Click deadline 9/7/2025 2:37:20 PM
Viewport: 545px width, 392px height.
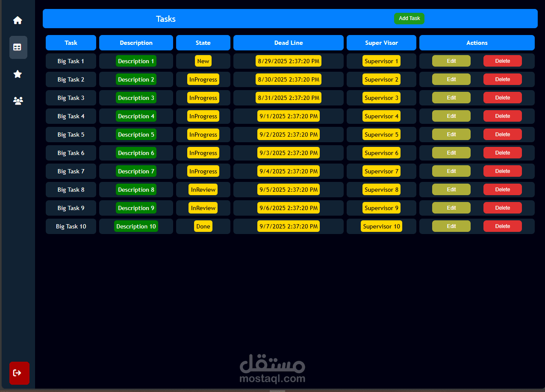click(x=289, y=226)
